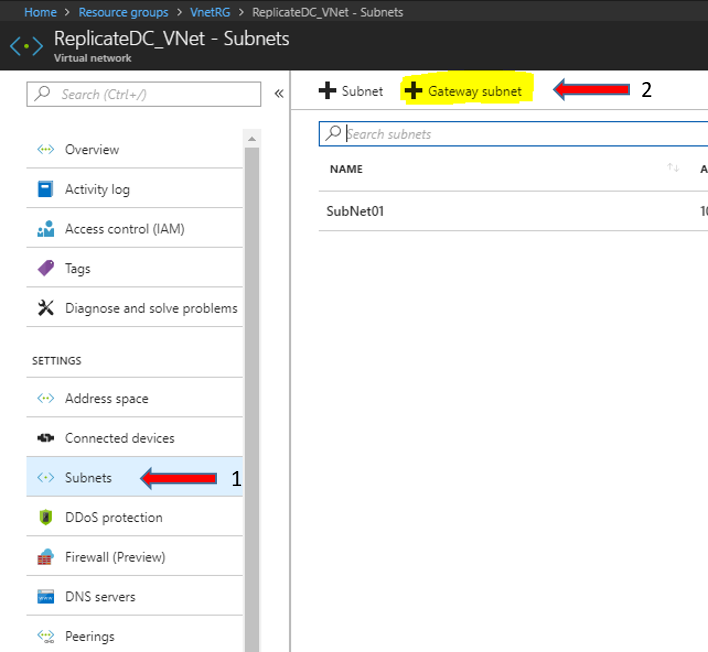Click the Connected devices plug icon
708x652 pixels.
pyautogui.click(x=46, y=438)
